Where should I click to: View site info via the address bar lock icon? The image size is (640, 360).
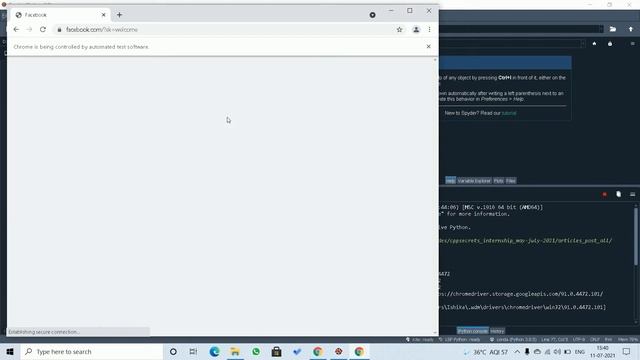click(x=59, y=30)
